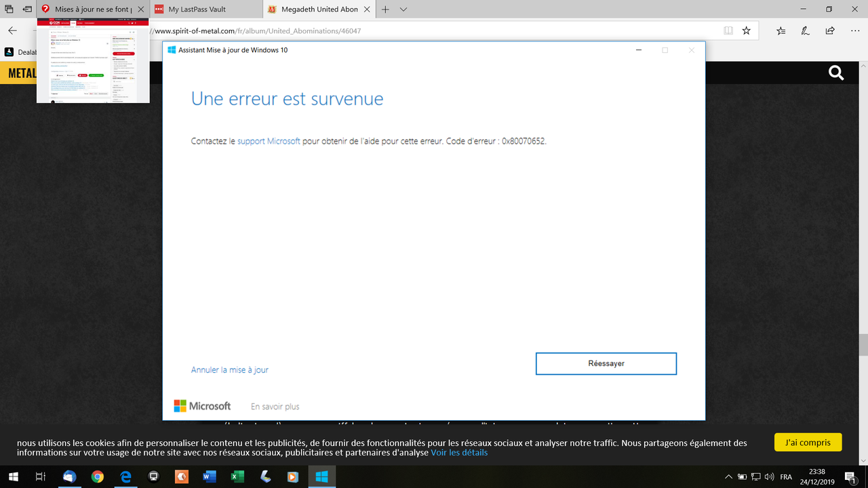
Task: Add the current page to favorites
Action: click(746, 30)
